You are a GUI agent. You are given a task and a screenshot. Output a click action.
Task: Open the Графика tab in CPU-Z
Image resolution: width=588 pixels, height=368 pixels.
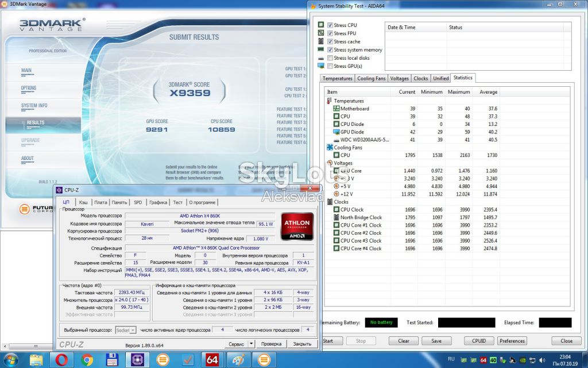click(158, 202)
